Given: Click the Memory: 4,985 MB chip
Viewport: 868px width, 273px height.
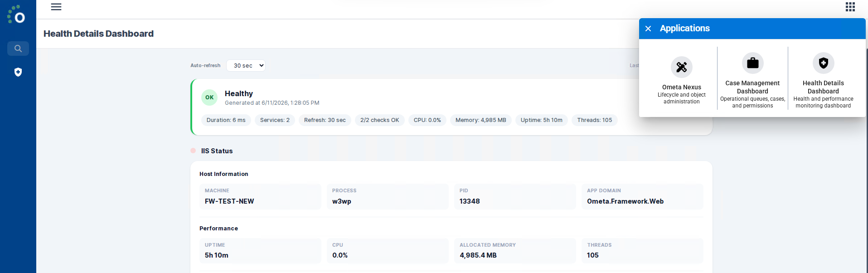Looking at the screenshot, I should click(x=481, y=120).
